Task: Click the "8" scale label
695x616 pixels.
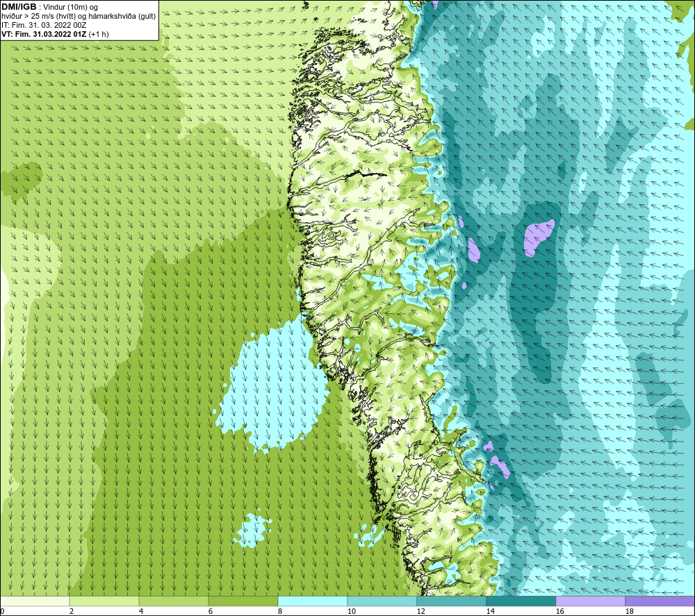Action: click(x=280, y=611)
